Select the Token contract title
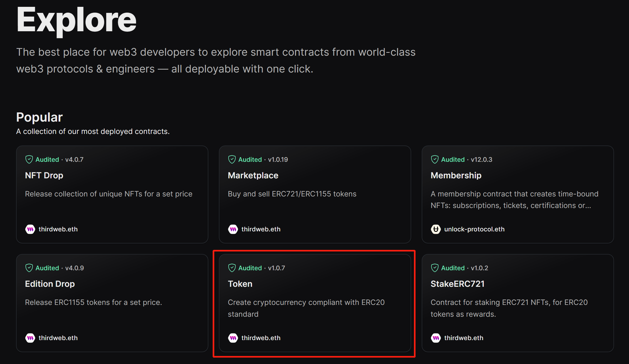 tap(240, 284)
